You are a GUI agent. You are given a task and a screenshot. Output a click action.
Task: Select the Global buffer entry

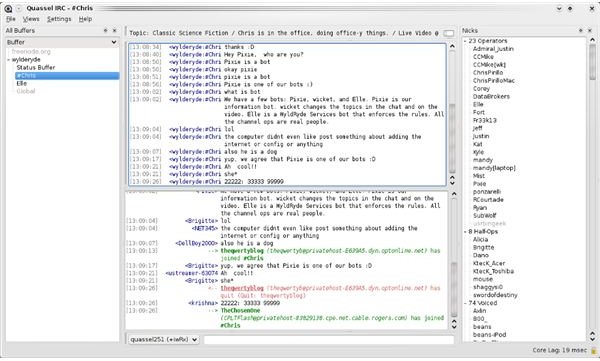tap(26, 91)
